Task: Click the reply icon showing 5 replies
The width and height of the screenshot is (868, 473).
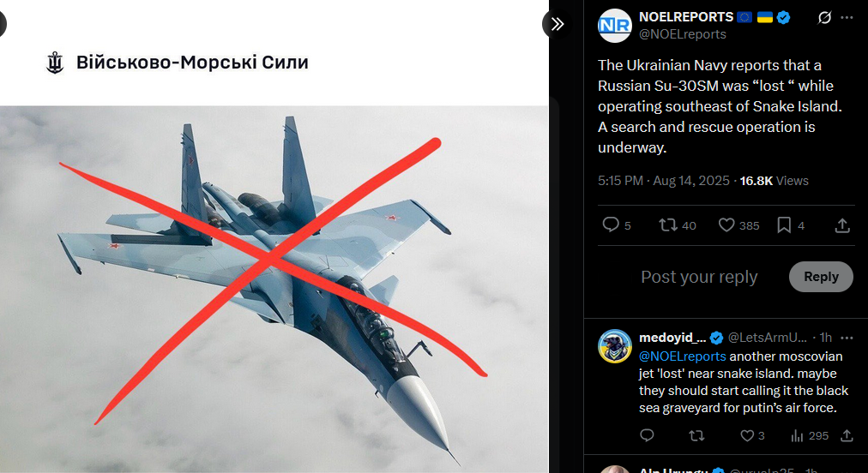Action: [616, 225]
